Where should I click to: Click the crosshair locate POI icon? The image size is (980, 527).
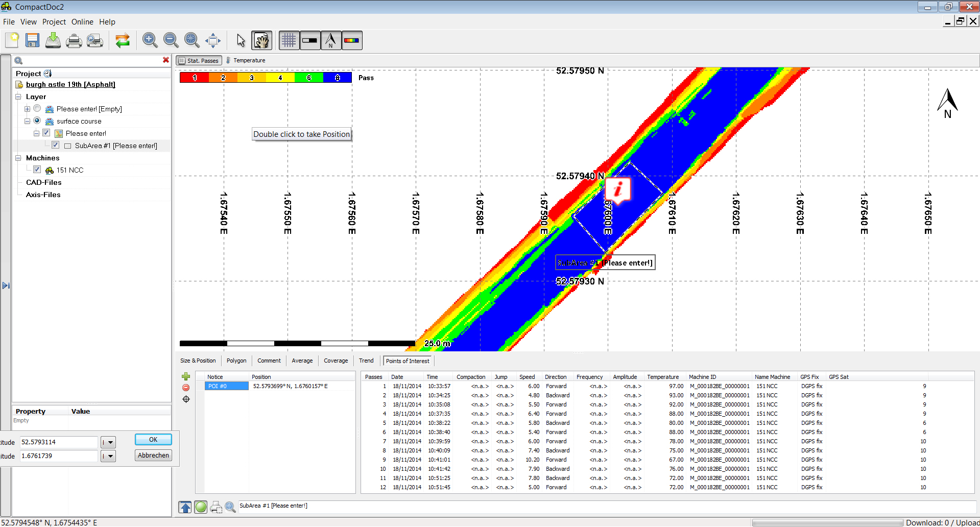click(186, 399)
